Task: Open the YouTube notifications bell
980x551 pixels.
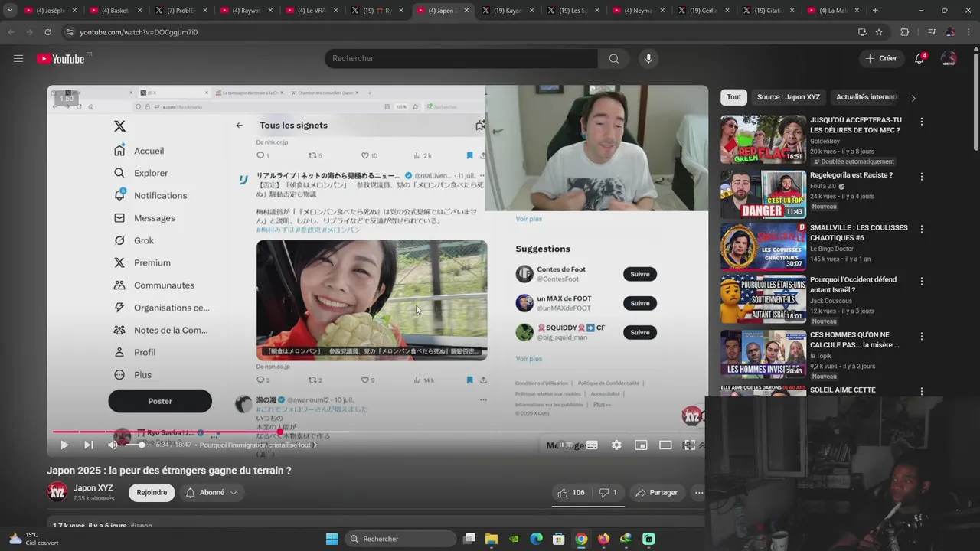Action: [x=920, y=58]
